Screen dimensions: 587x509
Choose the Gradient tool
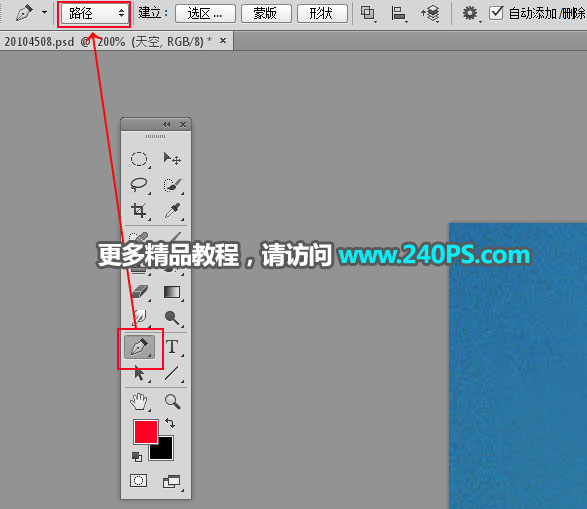point(172,292)
